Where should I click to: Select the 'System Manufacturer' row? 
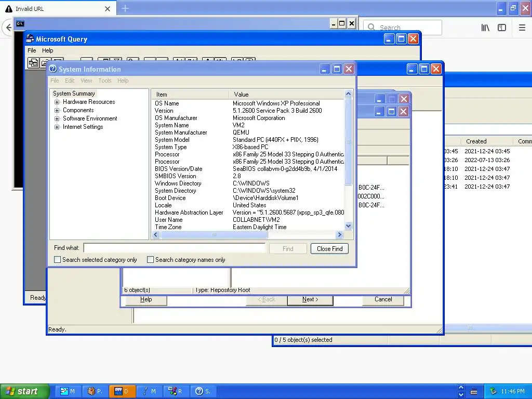(248, 132)
